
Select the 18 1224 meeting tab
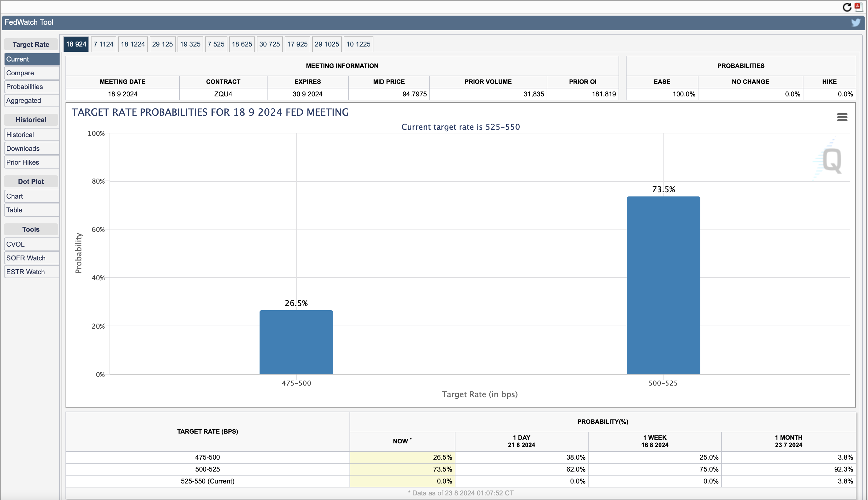133,44
